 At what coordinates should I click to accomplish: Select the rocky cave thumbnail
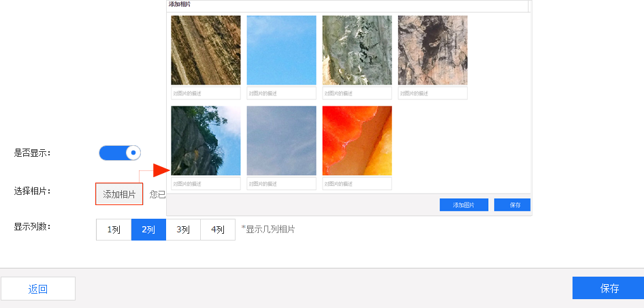point(432,50)
